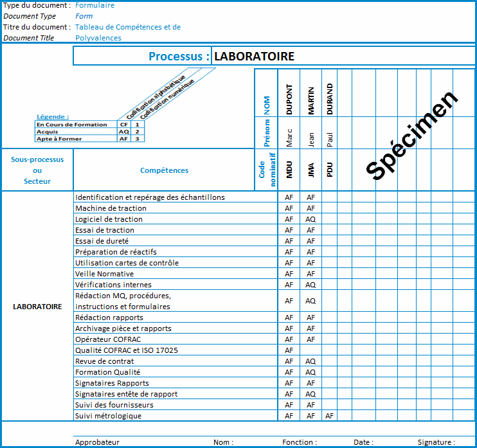Click JMA's AQ value for Revue de contrat
Viewport: 477px width, 448px height.
coord(310,361)
